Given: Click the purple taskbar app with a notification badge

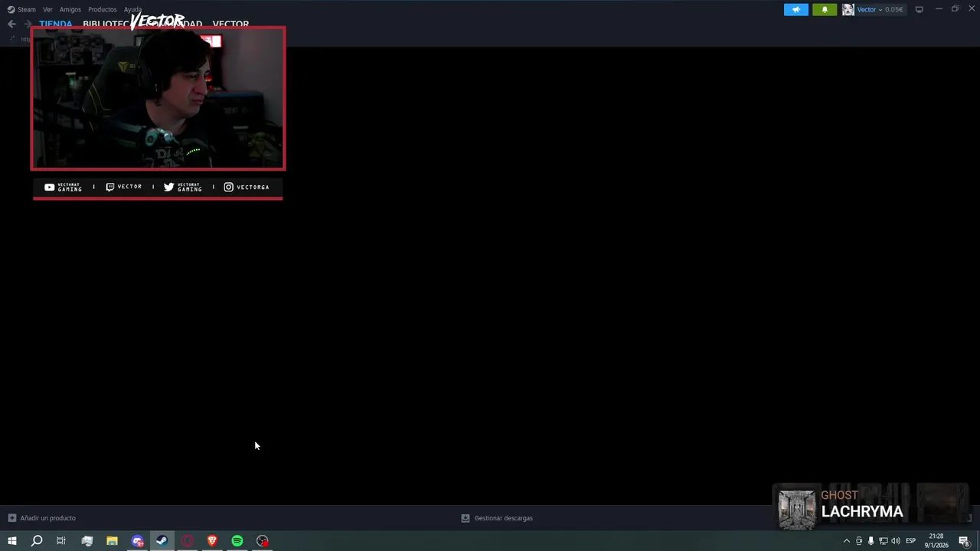Looking at the screenshot, I should 137,541.
